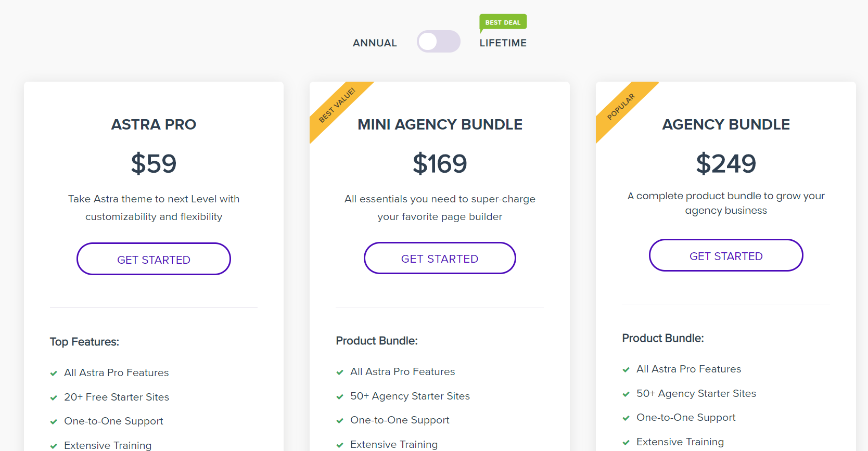Click checkmark beside Mini Agency One-to-One Support
The width and height of the screenshot is (868, 451).
pyautogui.click(x=340, y=421)
